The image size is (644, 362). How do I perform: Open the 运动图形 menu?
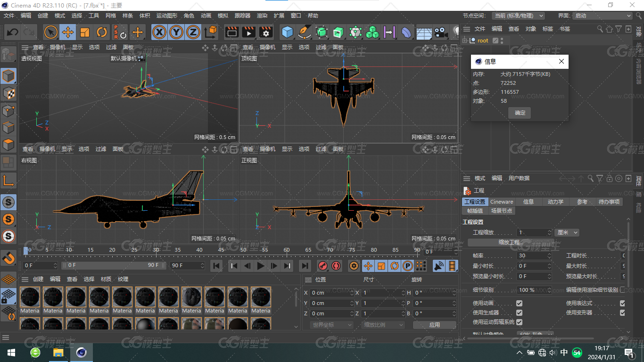coord(167,16)
